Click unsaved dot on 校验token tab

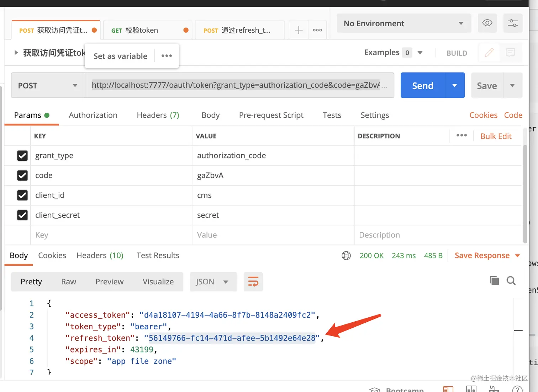pyautogui.click(x=186, y=30)
